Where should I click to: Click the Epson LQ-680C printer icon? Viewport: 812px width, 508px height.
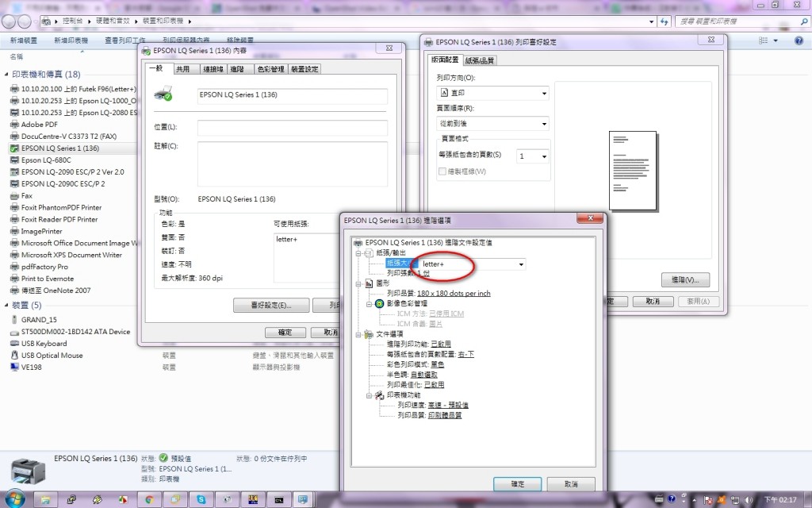(14, 160)
